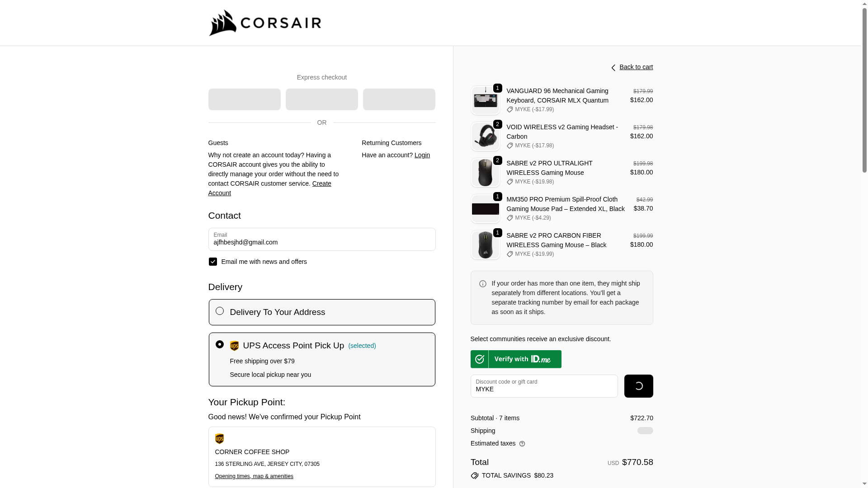This screenshot has width=868, height=488.
Task: Click the VANGUARD 96 keyboard thumbnail
Action: (x=485, y=100)
